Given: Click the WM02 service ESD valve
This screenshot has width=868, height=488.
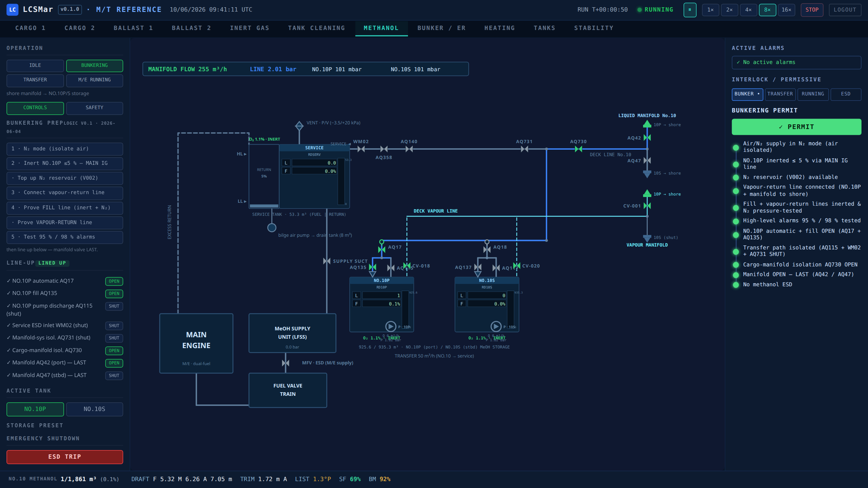Looking at the screenshot, I should [x=361, y=149].
